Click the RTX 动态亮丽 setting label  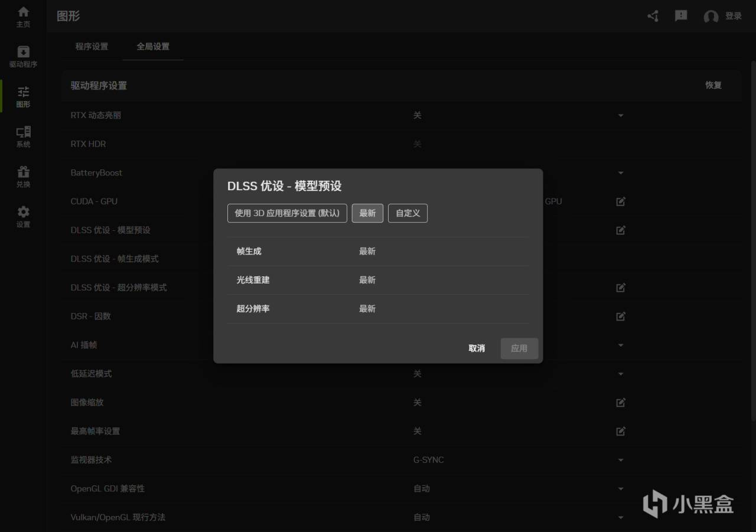click(x=96, y=116)
